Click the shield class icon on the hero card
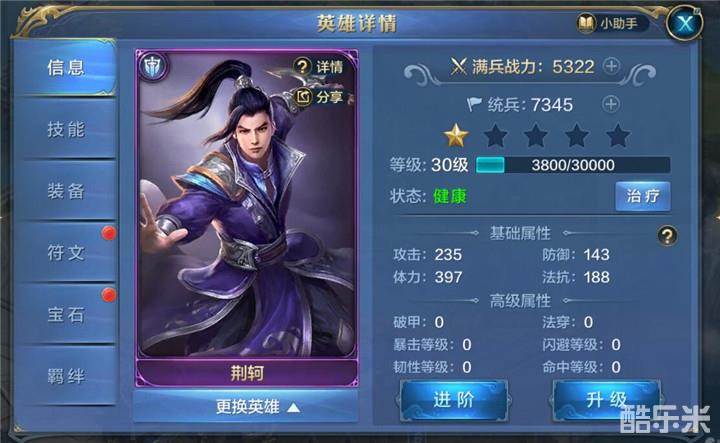This screenshot has width=720, height=443. point(153,67)
